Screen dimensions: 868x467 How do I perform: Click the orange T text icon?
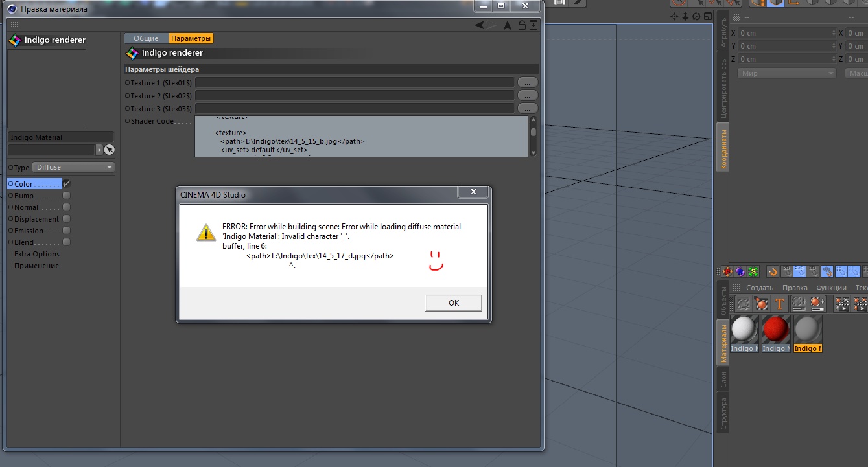(x=779, y=303)
